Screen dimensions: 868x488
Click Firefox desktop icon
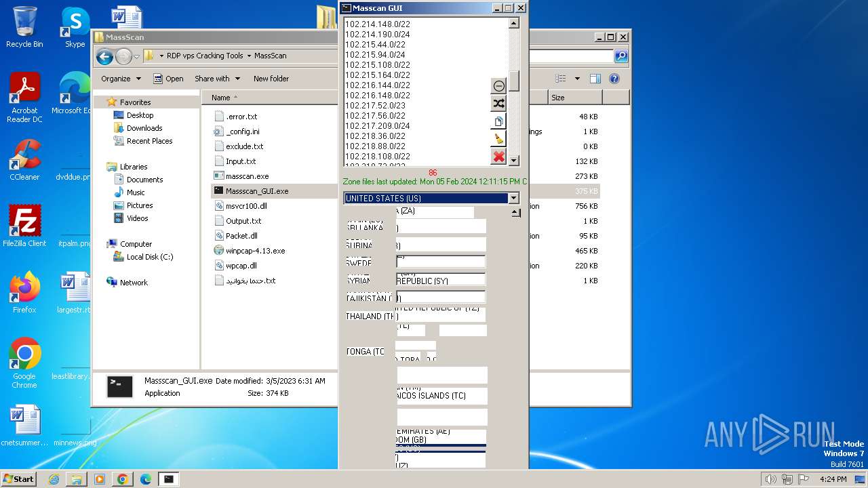pos(24,293)
